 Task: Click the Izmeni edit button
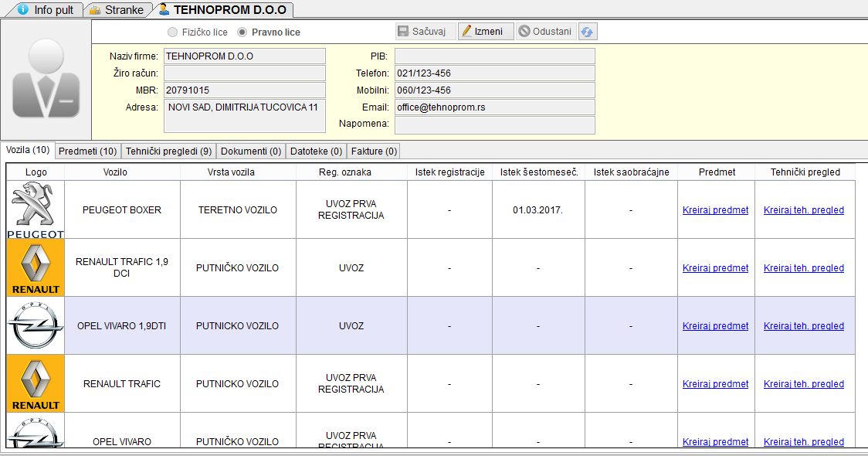pyautogui.click(x=486, y=32)
